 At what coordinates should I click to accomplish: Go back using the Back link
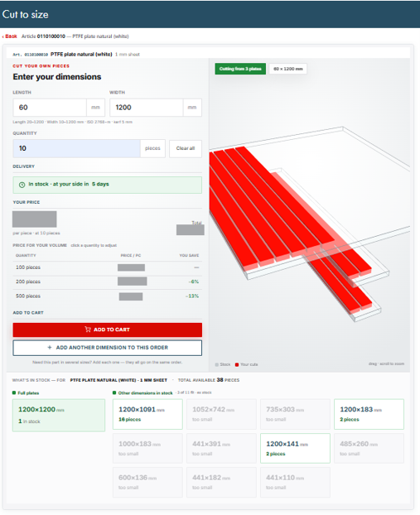pos(10,36)
